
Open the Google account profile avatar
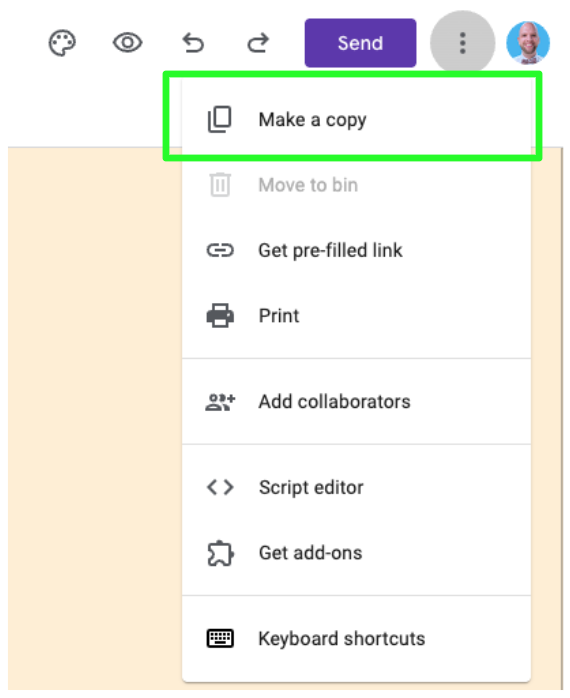click(528, 43)
